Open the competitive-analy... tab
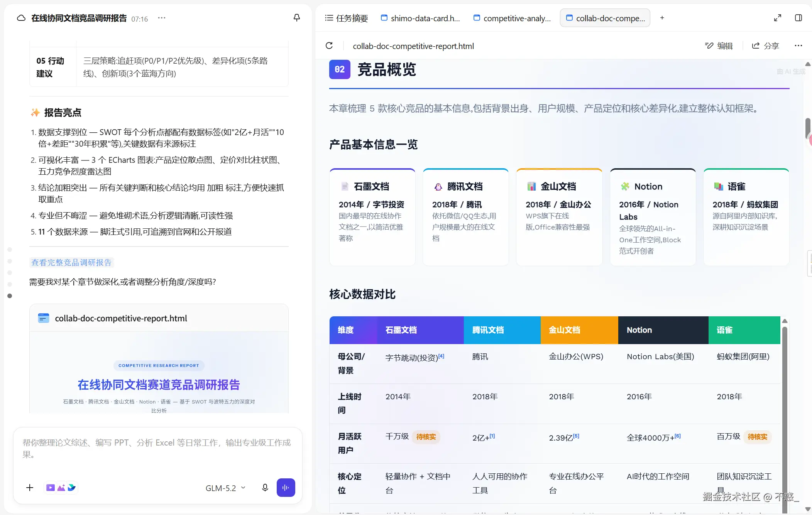This screenshot has height=515, width=812. click(512, 18)
